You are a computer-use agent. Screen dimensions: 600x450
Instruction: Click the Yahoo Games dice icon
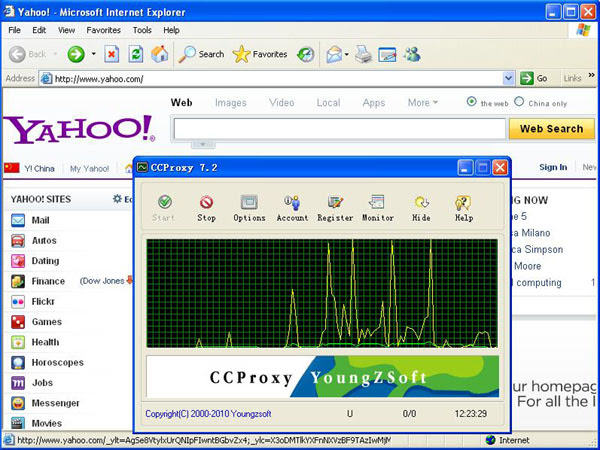(18, 322)
